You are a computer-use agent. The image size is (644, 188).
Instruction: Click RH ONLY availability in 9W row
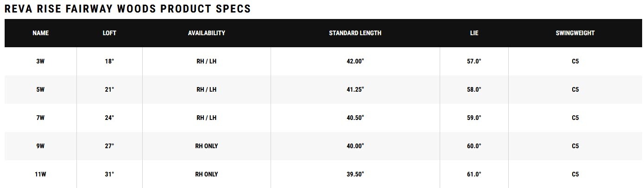point(206,146)
